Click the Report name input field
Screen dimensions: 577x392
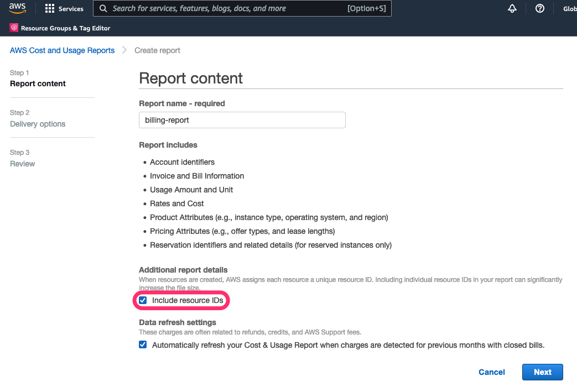(242, 119)
